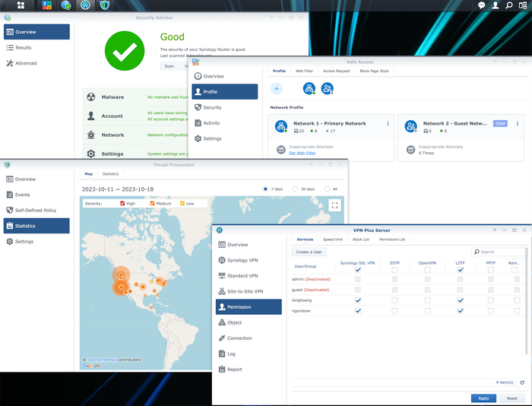Open options menu for Guest Network profile

tap(516, 123)
